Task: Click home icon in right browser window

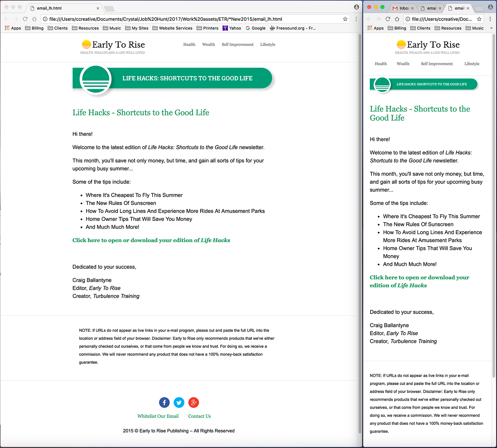Action: click(397, 19)
